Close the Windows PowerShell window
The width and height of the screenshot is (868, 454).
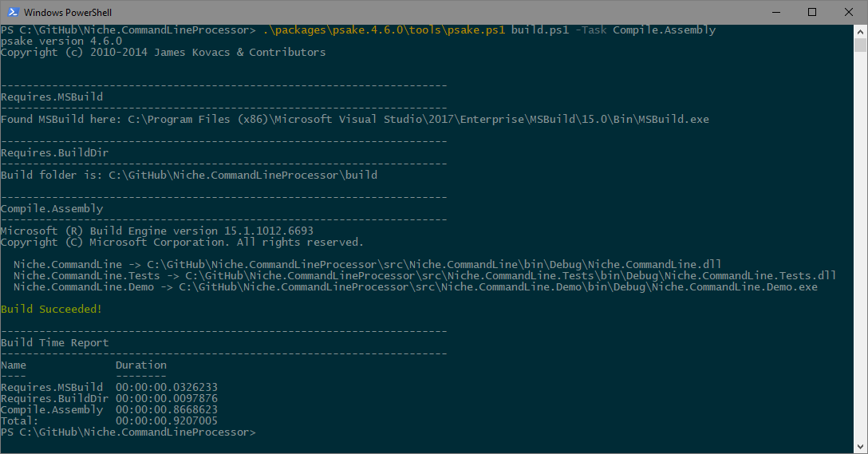(x=849, y=12)
